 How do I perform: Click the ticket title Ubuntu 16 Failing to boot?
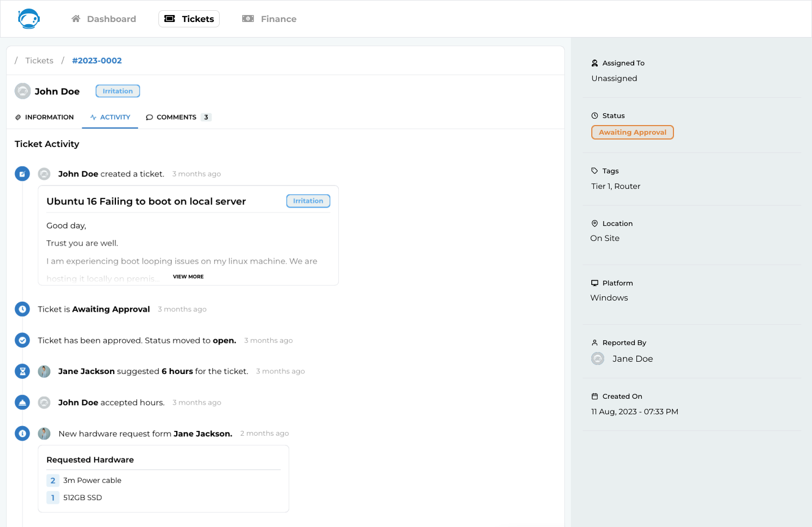click(146, 201)
